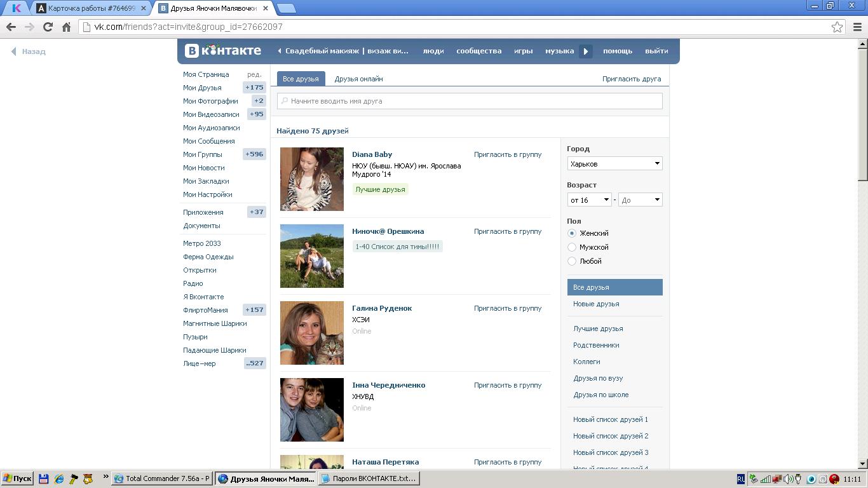Switch to the Друзья онлайн tab
Image resolution: width=868 pixels, height=488 pixels.
[358, 79]
